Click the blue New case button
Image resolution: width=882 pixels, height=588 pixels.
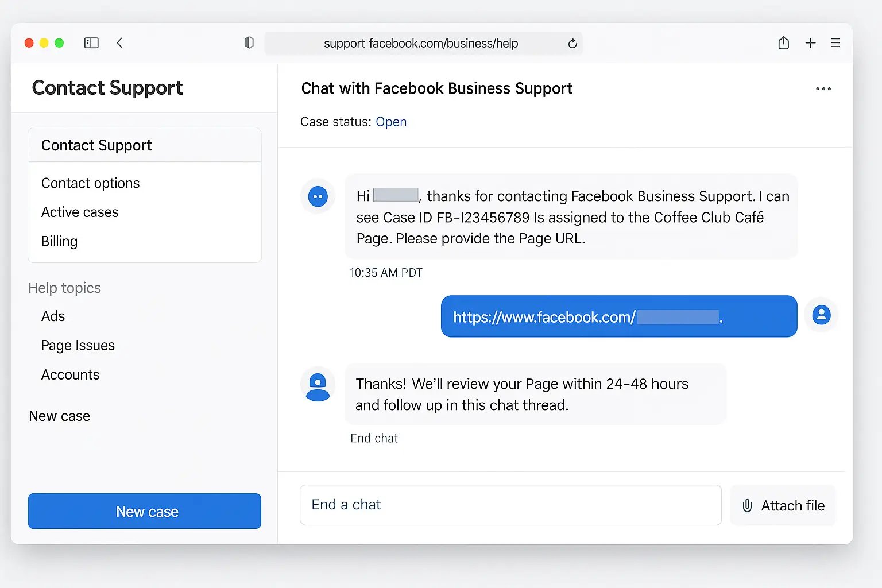(x=145, y=511)
